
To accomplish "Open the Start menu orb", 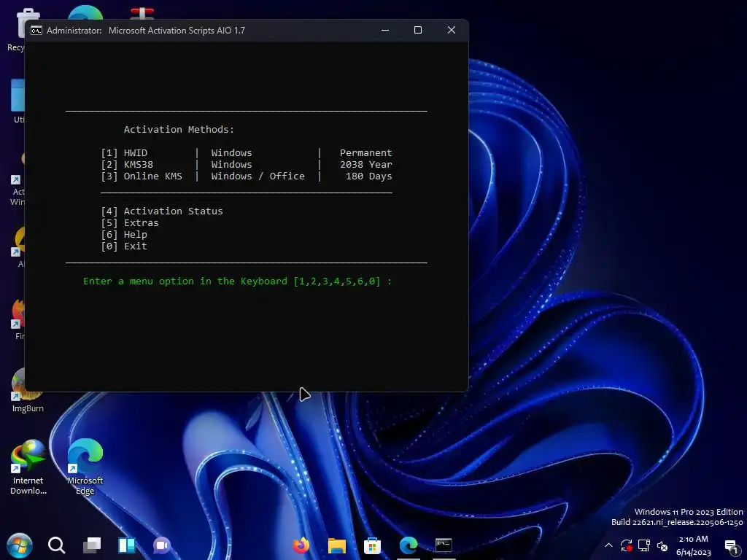I will [x=20, y=545].
